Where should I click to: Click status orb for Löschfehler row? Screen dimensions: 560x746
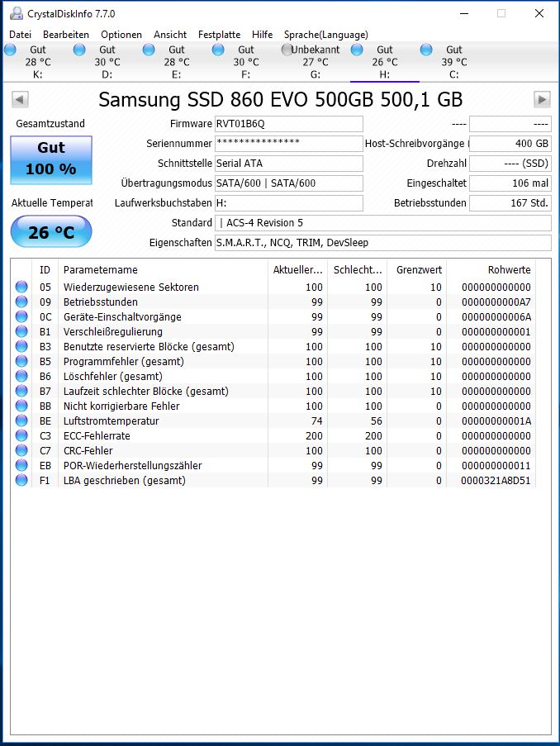pyautogui.click(x=21, y=376)
